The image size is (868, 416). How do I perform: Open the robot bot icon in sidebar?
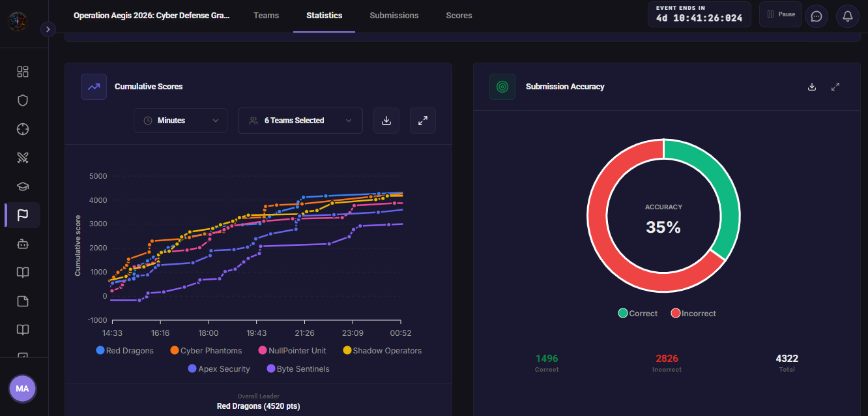(23, 244)
